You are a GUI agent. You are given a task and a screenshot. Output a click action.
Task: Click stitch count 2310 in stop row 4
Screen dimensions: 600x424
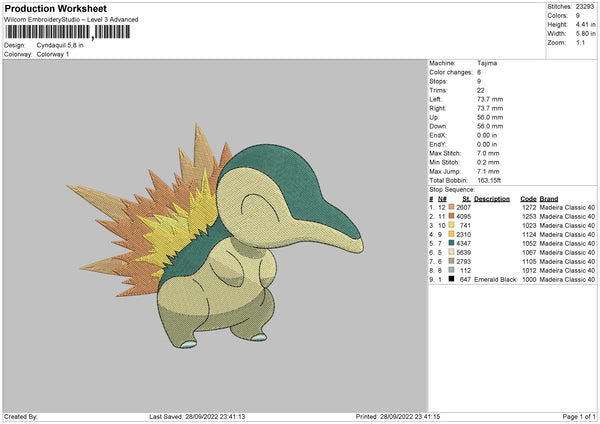click(463, 234)
